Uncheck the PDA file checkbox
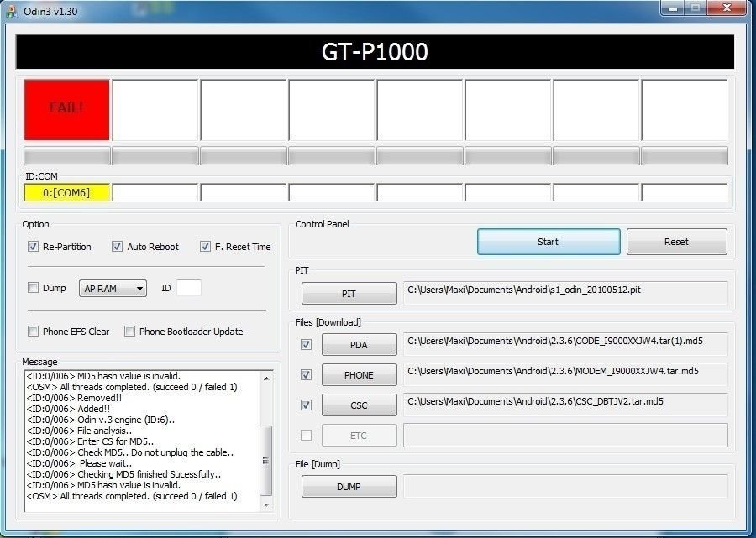The height and width of the screenshot is (538, 756). coord(306,345)
